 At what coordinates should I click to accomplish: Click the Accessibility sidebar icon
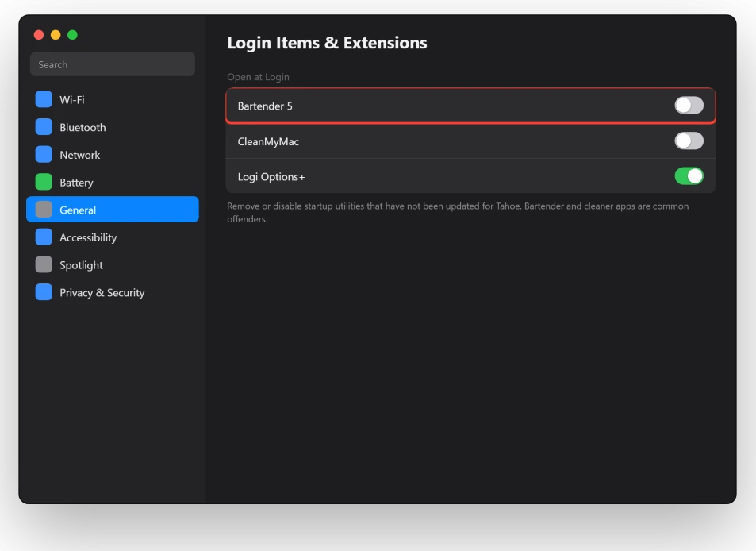[x=44, y=237]
